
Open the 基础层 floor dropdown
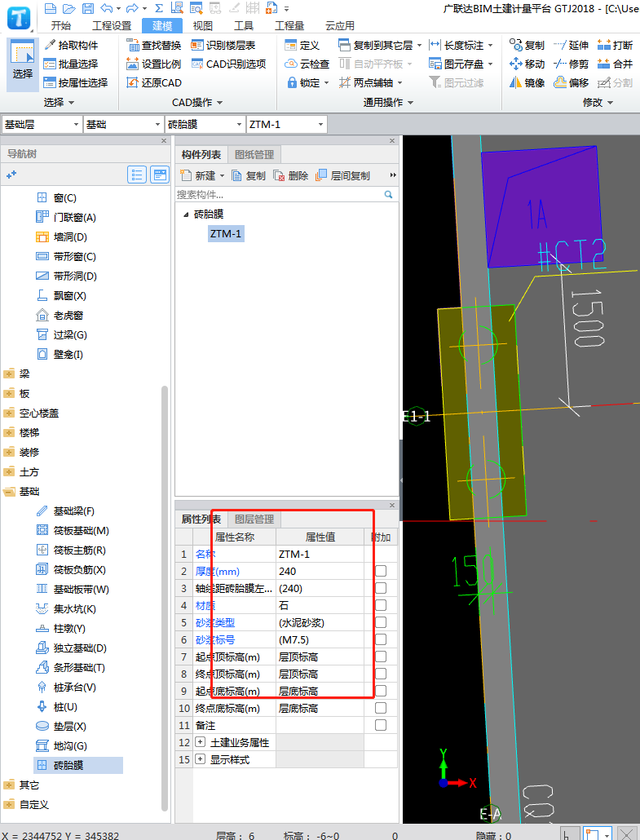42,124
